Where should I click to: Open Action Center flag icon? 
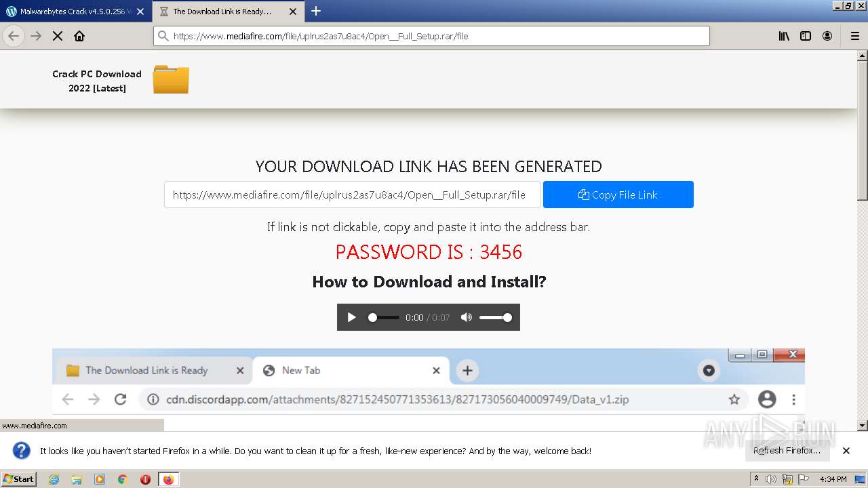click(x=803, y=479)
